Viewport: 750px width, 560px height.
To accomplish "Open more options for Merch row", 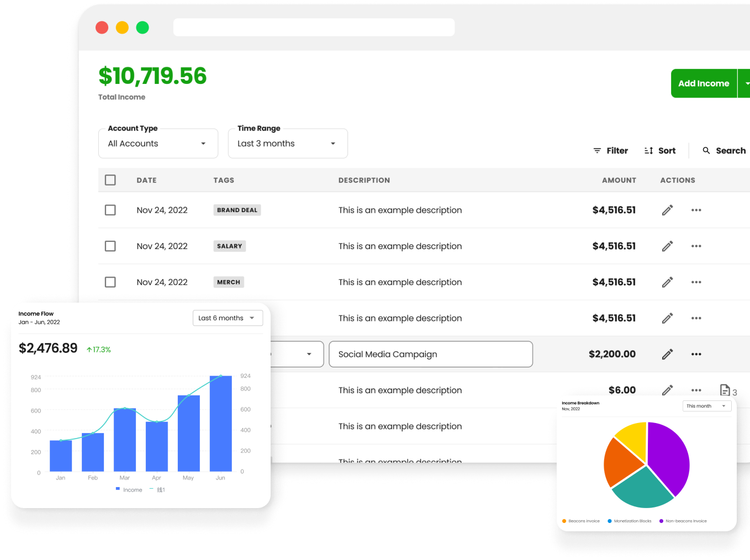I will pos(696,282).
